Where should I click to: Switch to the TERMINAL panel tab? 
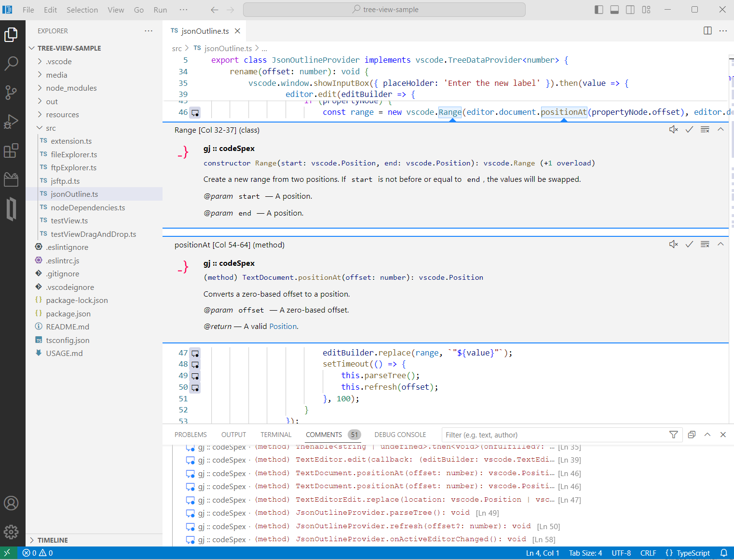point(276,435)
